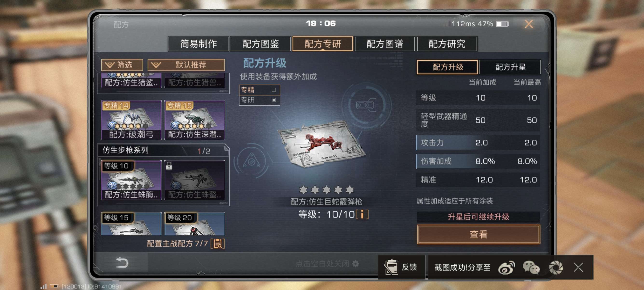The image size is (644, 290).
Task: Open info icon next to 等级 10/10
Action: tap(362, 214)
